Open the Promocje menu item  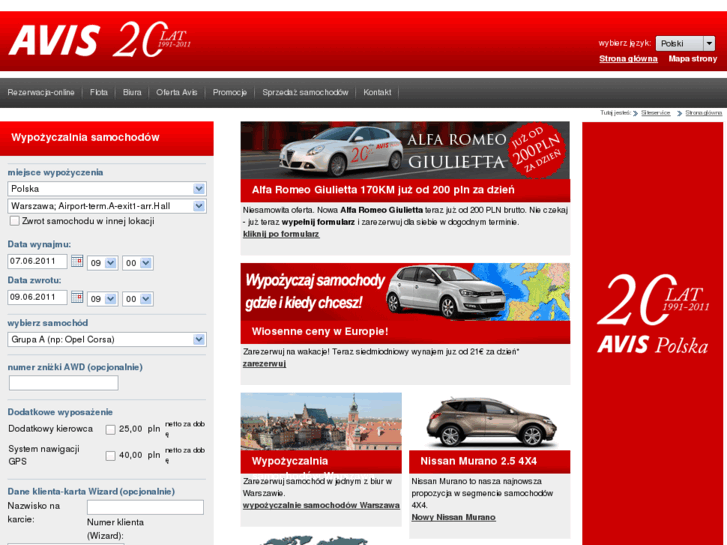click(230, 92)
